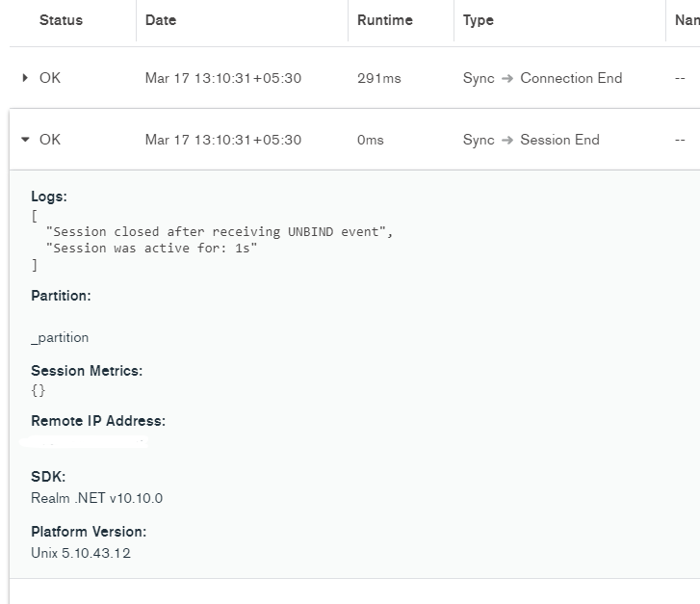The height and width of the screenshot is (604, 700).
Task: Select the OK status of Connection End row
Action: pyautogui.click(x=50, y=78)
